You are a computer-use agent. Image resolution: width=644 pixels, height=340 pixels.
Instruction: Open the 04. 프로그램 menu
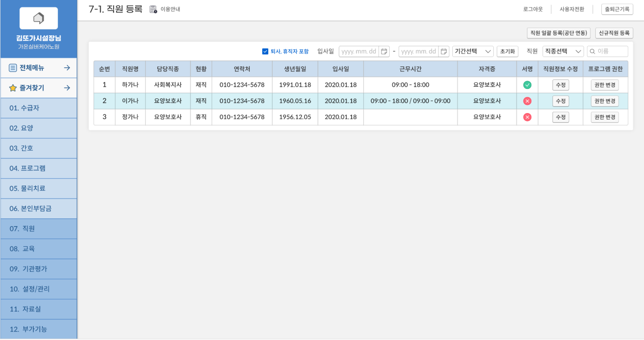39,168
